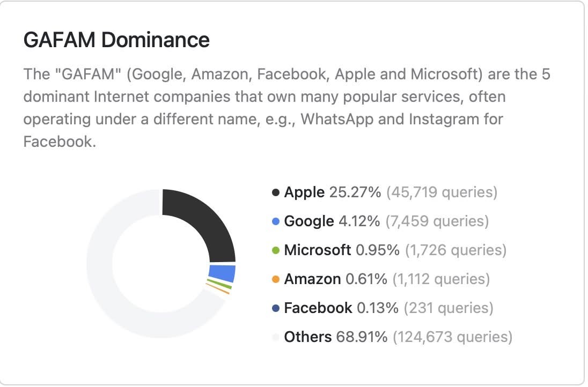Image resolution: width=588 pixels, height=387 pixels.
Task: Hide the Facebook series via its legend label
Action: [x=318, y=308]
